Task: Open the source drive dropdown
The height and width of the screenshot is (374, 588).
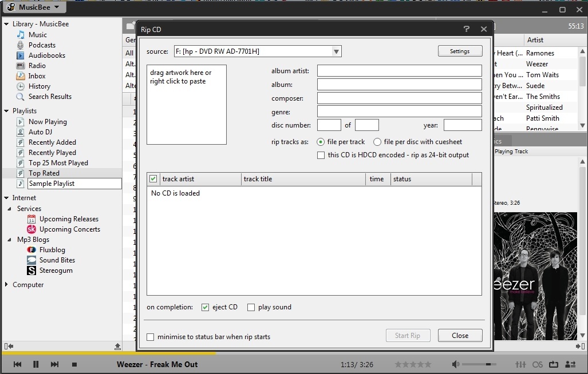Action: (336, 51)
